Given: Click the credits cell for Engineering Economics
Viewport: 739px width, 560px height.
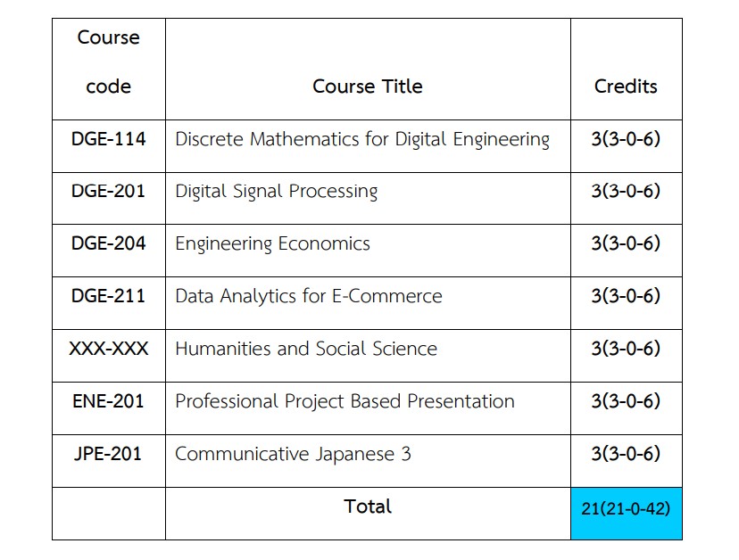Looking at the screenshot, I should pyautogui.click(x=626, y=243).
